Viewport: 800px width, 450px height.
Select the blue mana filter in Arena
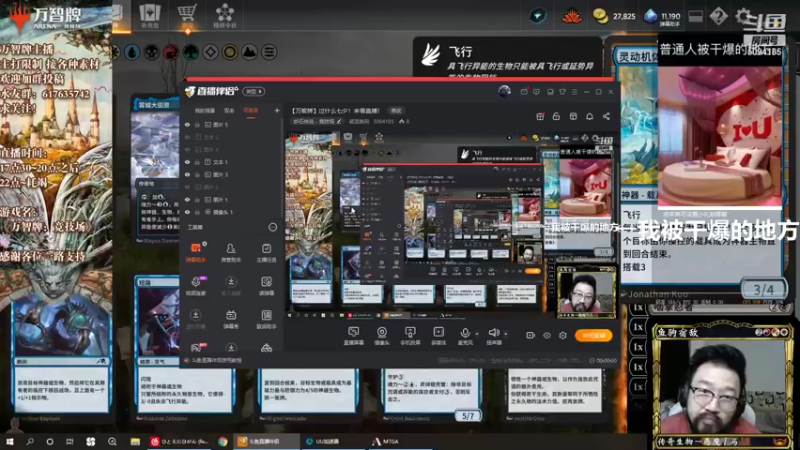pyautogui.click(x=133, y=52)
